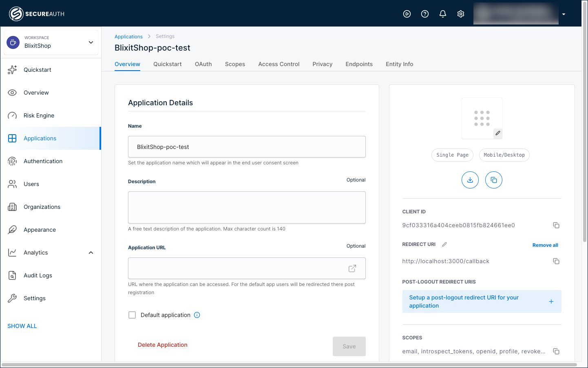Click the round copy configuration icon

pyautogui.click(x=494, y=180)
